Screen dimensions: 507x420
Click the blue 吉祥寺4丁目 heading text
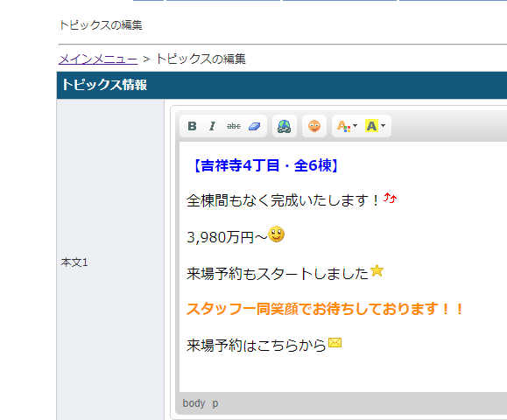pos(265,165)
